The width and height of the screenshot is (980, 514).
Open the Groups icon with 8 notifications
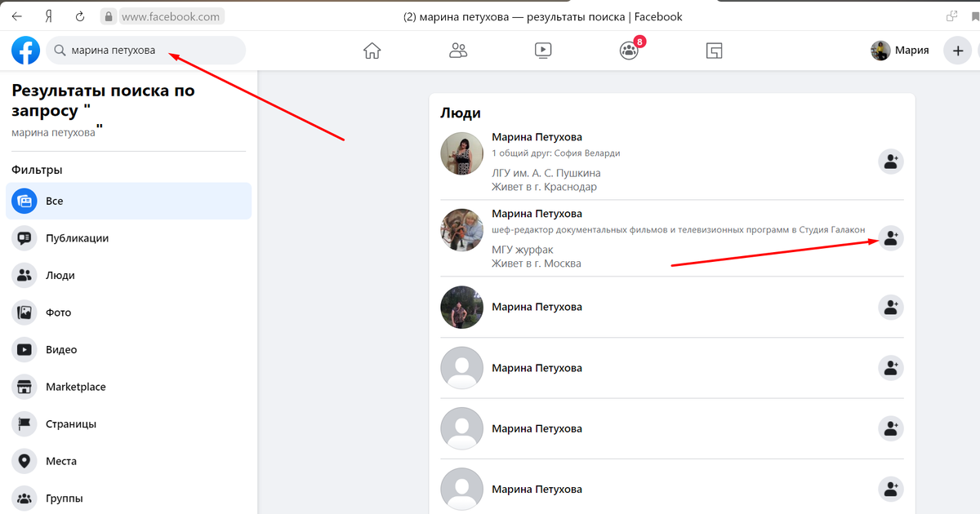629,51
